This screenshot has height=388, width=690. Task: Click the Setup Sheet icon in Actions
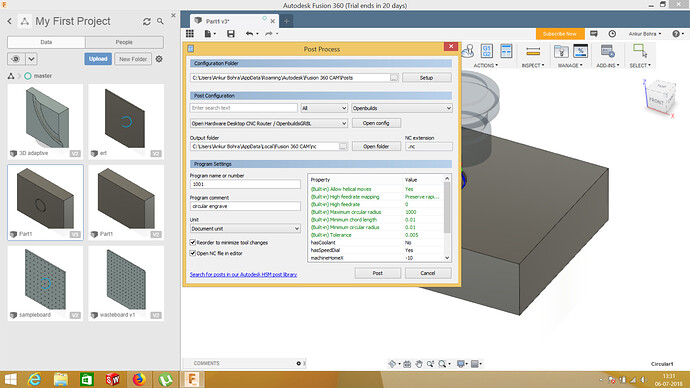506,51
